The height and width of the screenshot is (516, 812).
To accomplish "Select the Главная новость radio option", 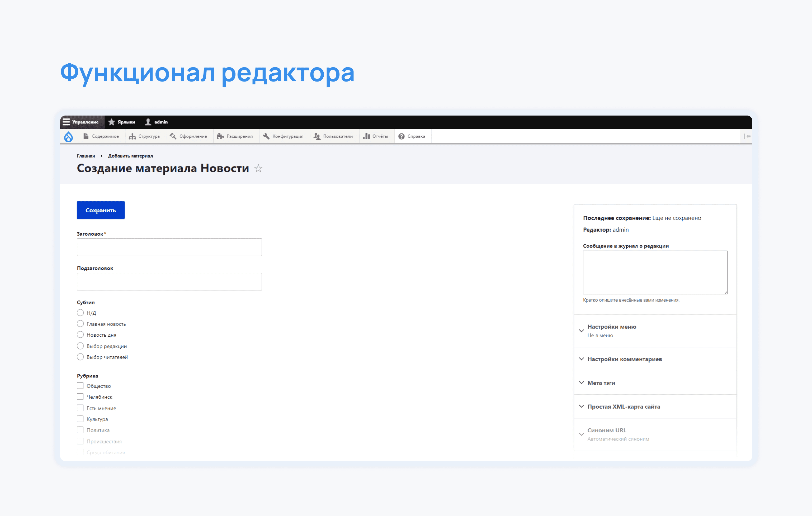I will (x=80, y=323).
